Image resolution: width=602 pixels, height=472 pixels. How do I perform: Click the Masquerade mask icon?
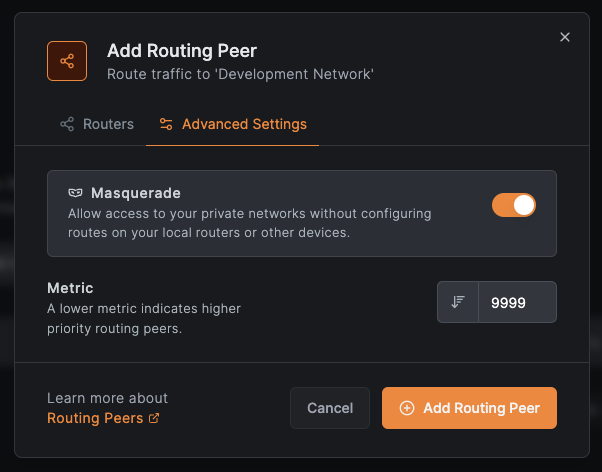tap(75, 192)
